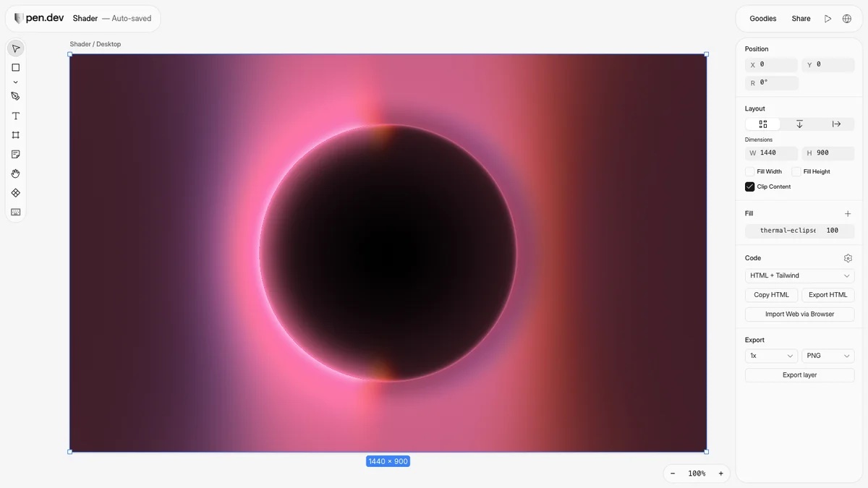Image resolution: width=868 pixels, height=488 pixels.
Task: Click the eclipse shader canvas
Action: coord(388,253)
